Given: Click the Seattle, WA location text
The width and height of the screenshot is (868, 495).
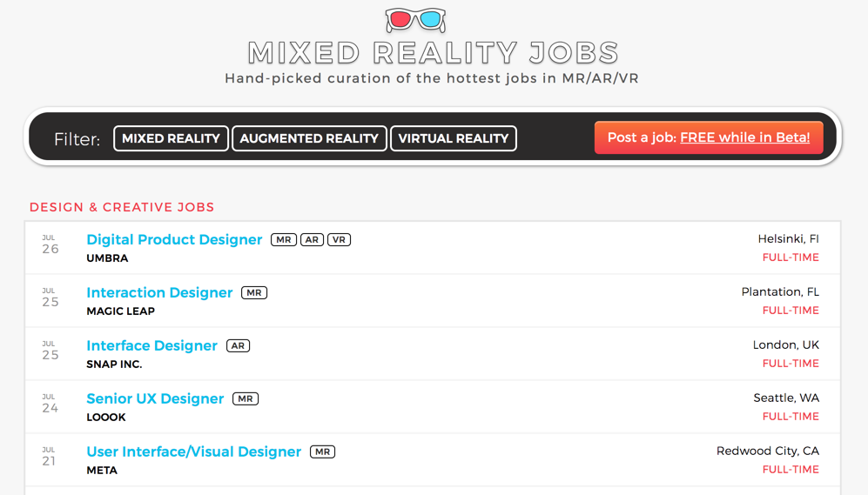Looking at the screenshot, I should coord(786,398).
